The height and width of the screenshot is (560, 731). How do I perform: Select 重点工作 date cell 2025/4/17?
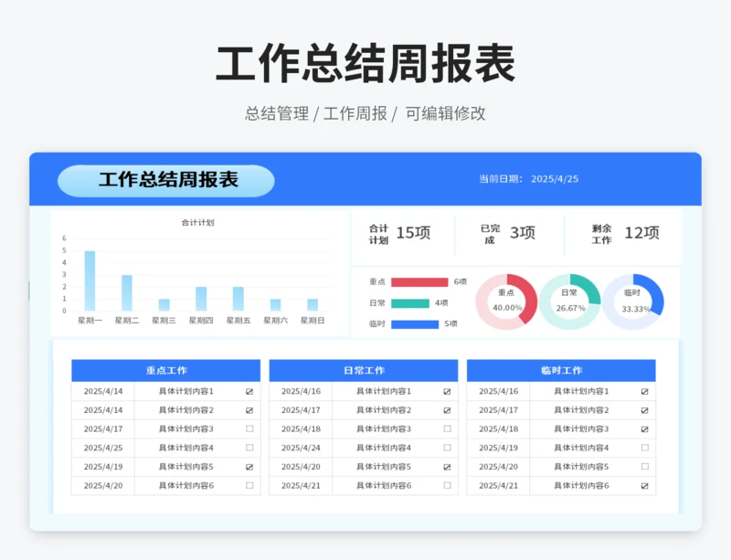(103, 429)
